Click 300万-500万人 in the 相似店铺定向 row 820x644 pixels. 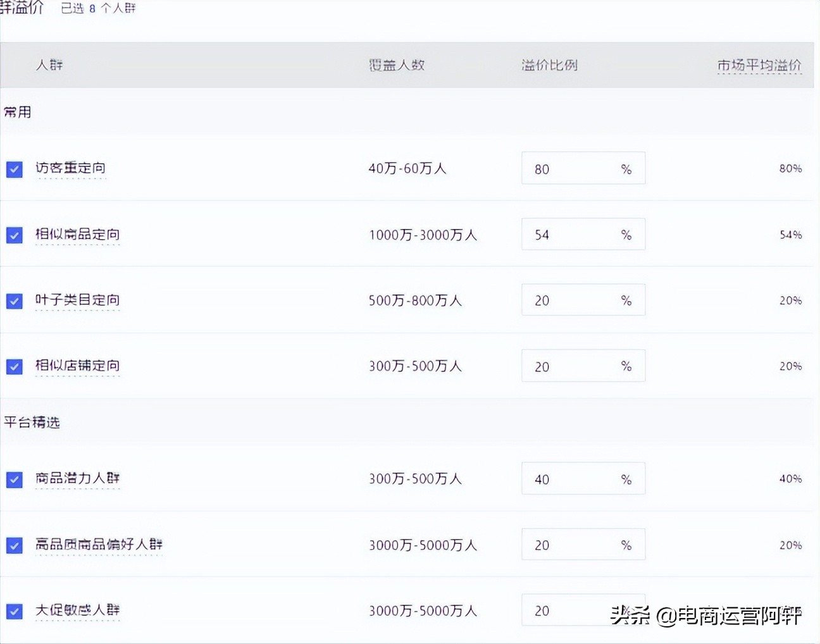point(415,366)
